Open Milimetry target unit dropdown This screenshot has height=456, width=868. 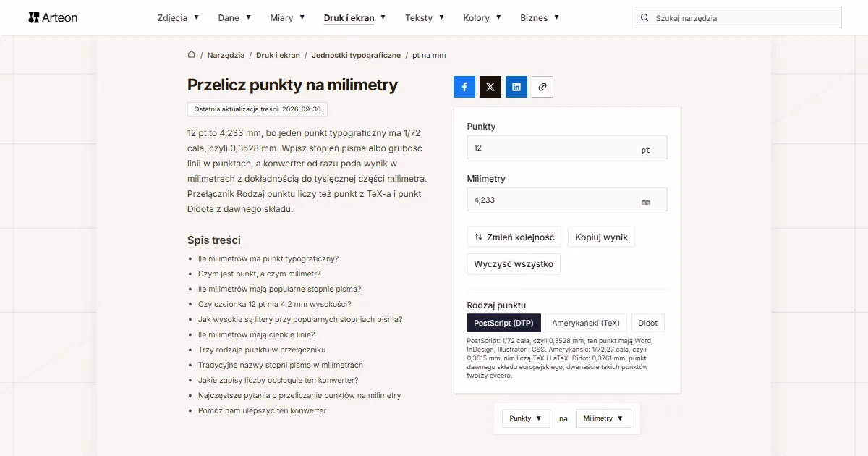(x=604, y=418)
